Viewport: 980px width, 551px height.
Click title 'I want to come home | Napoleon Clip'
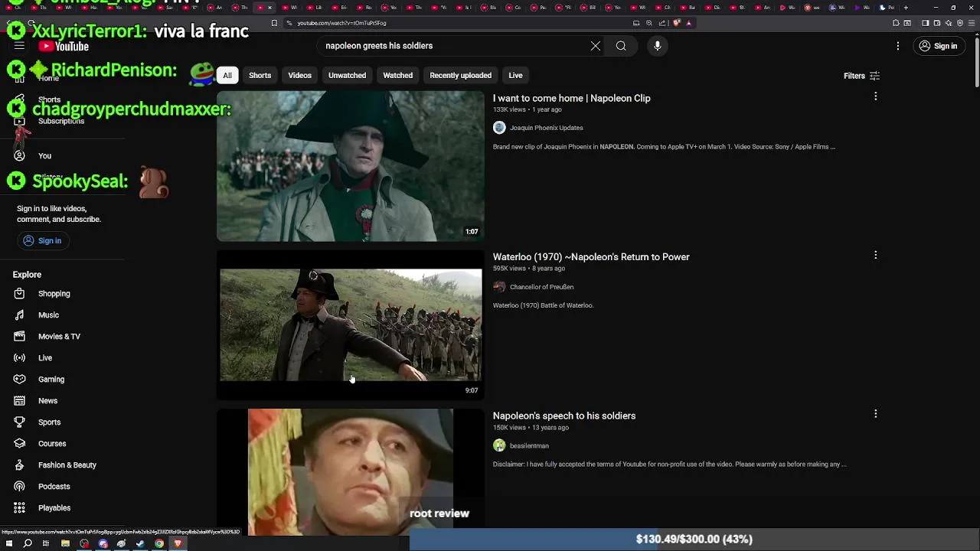pos(571,98)
